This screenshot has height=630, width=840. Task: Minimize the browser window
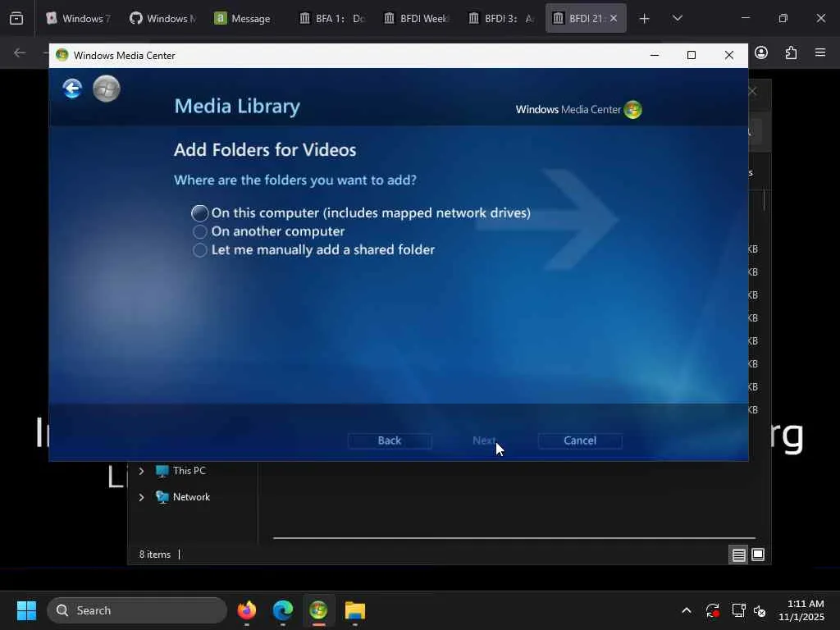click(745, 18)
